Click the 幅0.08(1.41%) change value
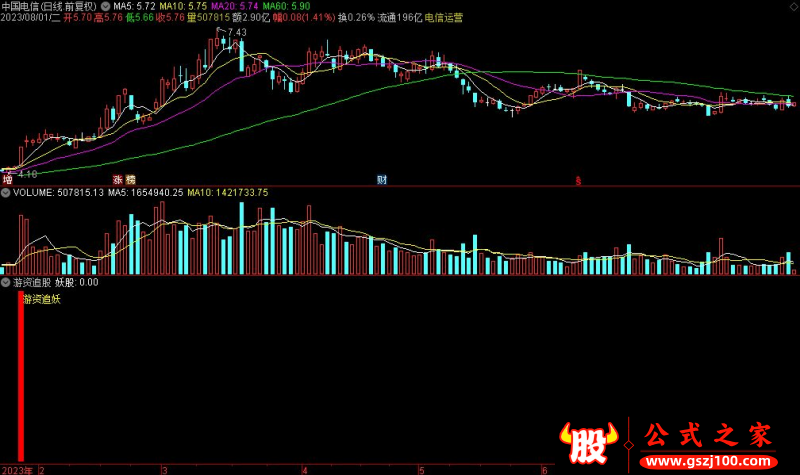 (x=304, y=18)
